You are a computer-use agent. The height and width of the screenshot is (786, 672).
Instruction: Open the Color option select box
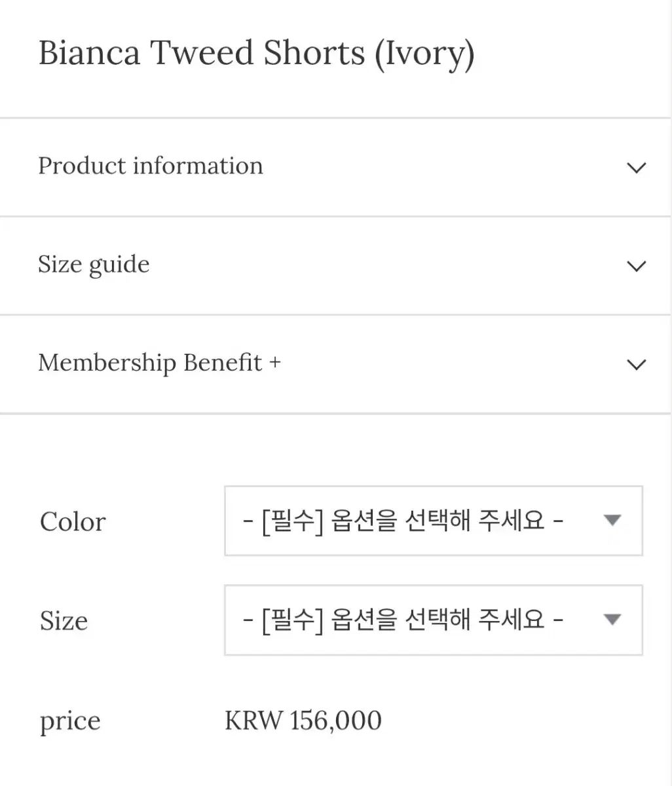(x=433, y=521)
